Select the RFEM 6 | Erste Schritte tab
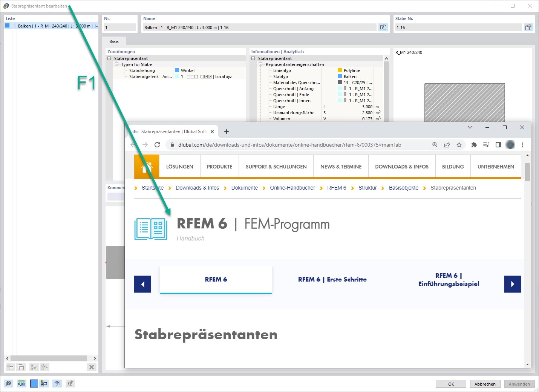Image resolution: width=539 pixels, height=392 pixels. (332, 280)
